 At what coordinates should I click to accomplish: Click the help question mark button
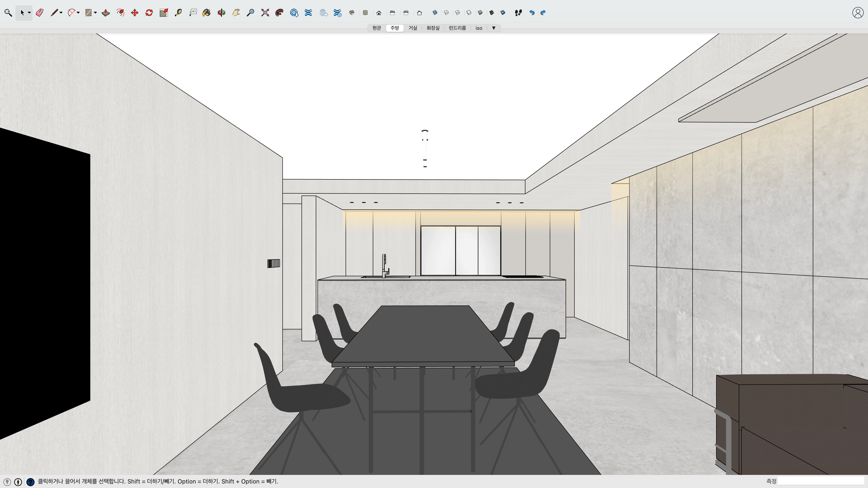coord(30,482)
